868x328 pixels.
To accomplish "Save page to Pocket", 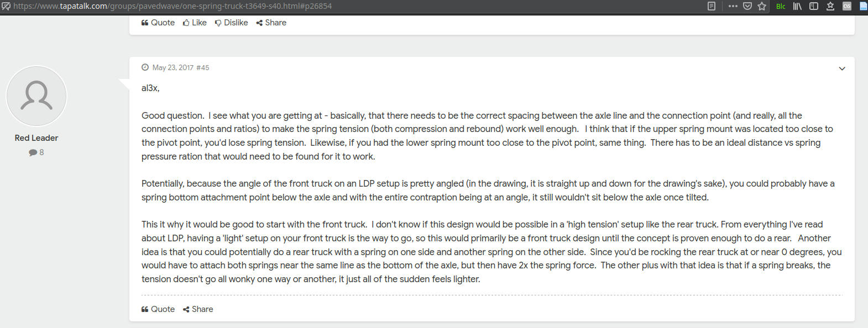I will [747, 6].
